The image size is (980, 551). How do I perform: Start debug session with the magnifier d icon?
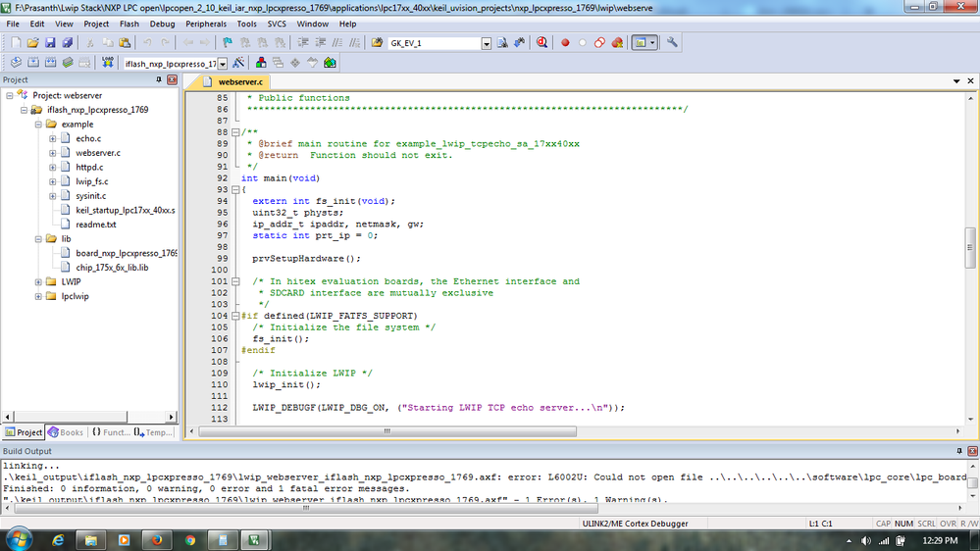[x=542, y=42]
